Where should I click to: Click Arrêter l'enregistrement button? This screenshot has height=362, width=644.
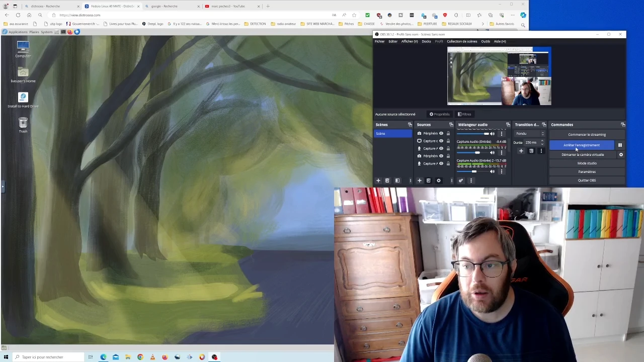582,145
